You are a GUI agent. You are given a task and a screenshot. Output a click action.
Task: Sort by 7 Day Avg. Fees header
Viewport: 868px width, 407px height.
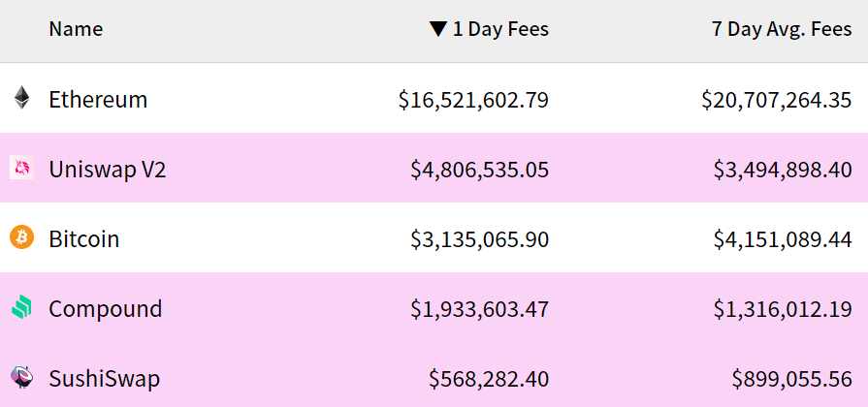tap(782, 29)
